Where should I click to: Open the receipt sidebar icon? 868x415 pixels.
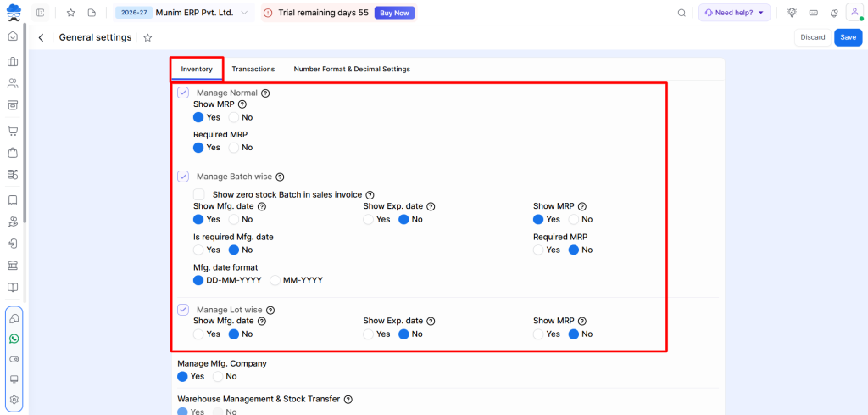pos(13,199)
